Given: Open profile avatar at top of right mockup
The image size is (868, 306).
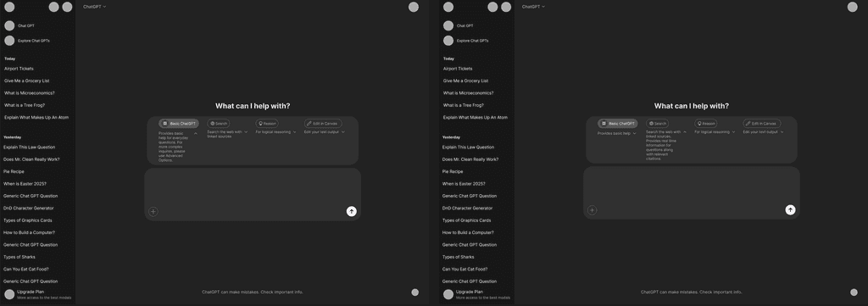Looking at the screenshot, I should pos(853,7).
